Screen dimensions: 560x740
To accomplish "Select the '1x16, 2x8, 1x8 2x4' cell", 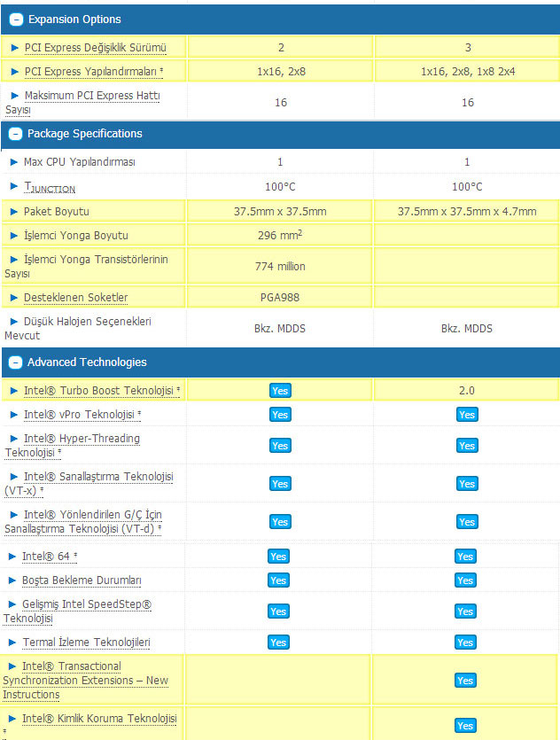I will tap(468, 72).
